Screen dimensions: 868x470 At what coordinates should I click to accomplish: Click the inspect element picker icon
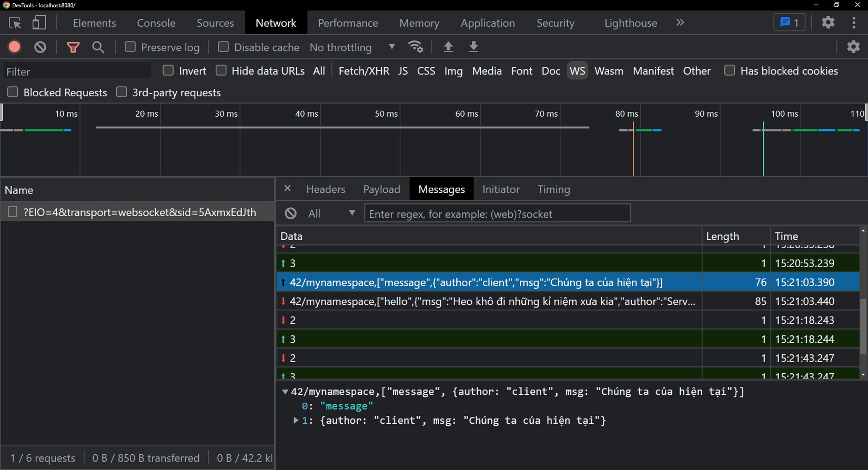click(15, 23)
